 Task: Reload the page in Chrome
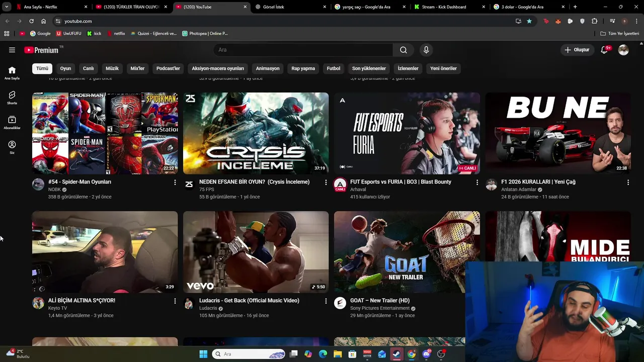pyautogui.click(x=31, y=21)
